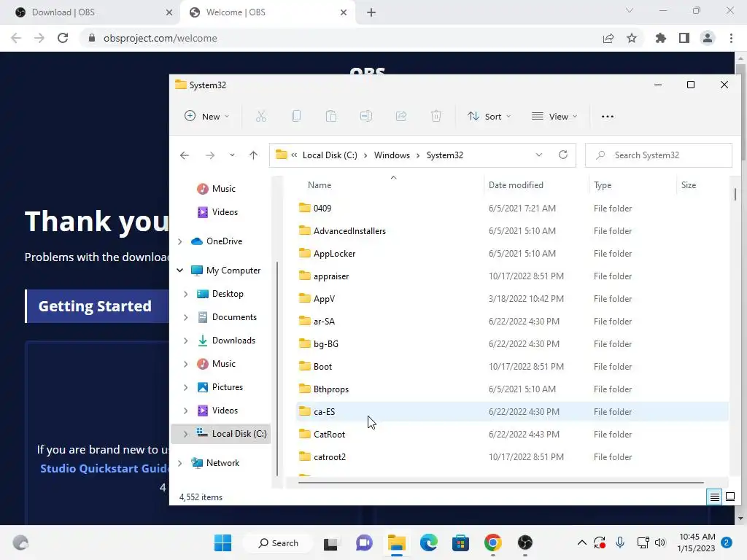Sort by the Name column header
The width and height of the screenshot is (747, 560).
click(320, 185)
